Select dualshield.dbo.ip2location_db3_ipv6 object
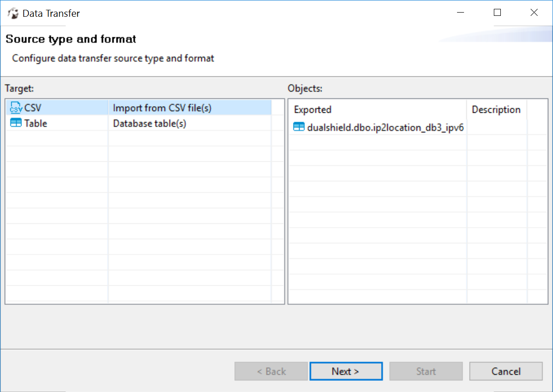 pos(378,127)
